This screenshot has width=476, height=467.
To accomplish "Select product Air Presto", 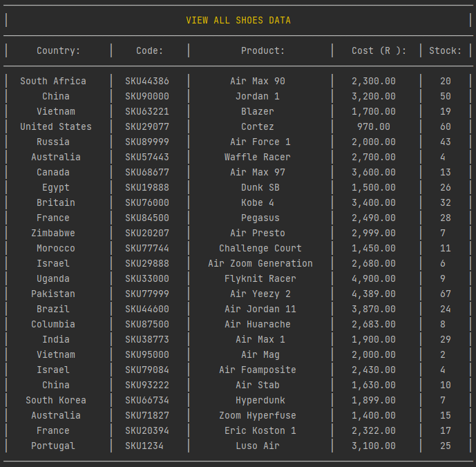I will [258, 233].
